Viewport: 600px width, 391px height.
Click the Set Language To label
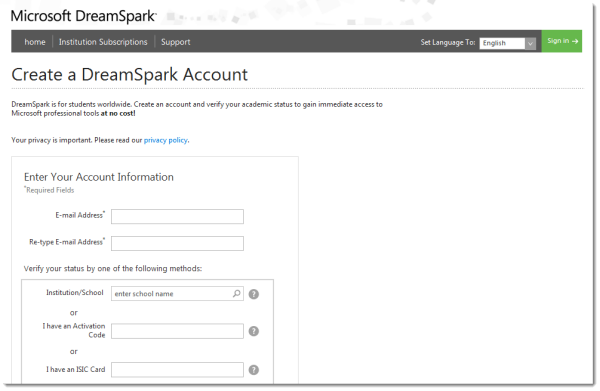click(x=448, y=42)
